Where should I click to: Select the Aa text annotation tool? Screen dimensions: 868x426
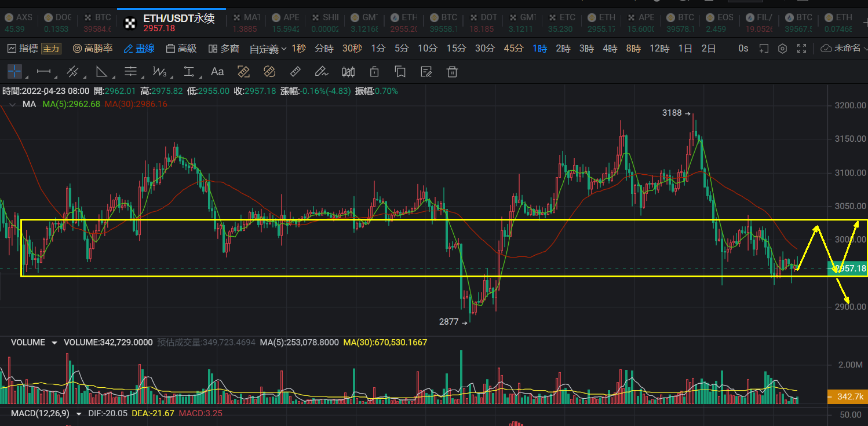coord(217,72)
